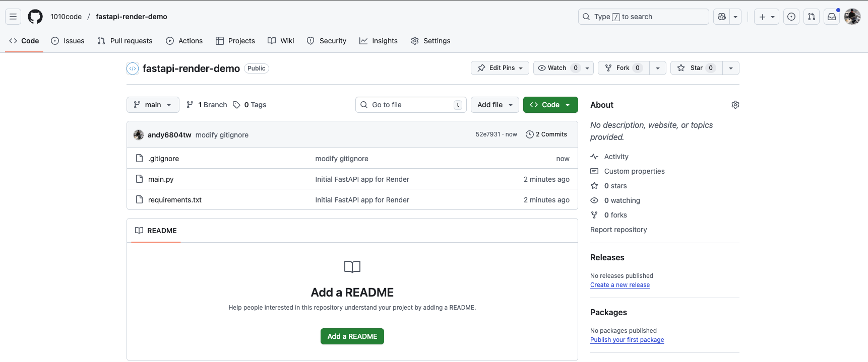Expand the Add file dropdown
This screenshot has width=868, height=362.
(494, 105)
